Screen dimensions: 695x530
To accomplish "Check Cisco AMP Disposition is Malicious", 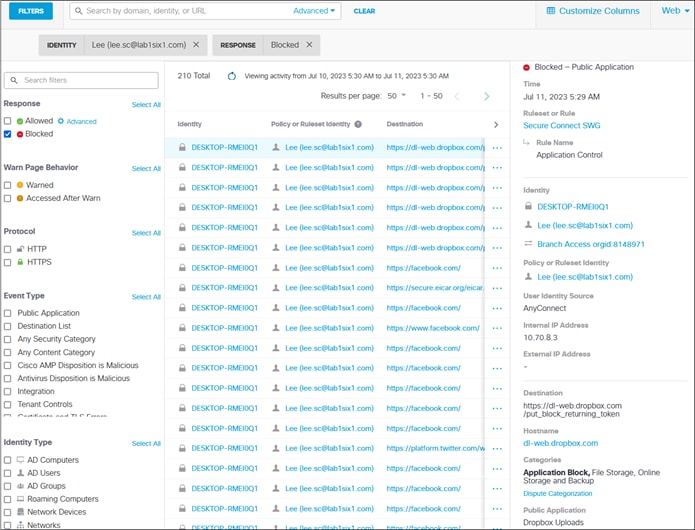I will click(x=8, y=366).
